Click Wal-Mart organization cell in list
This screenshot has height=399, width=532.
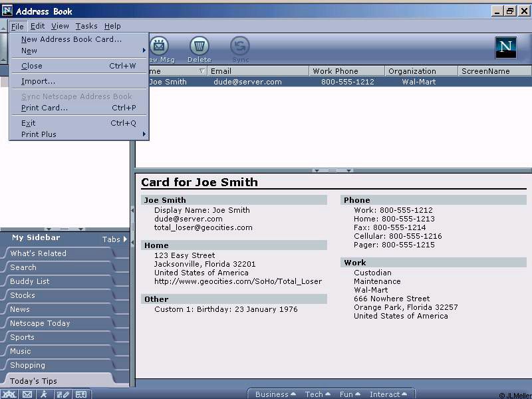tap(419, 82)
